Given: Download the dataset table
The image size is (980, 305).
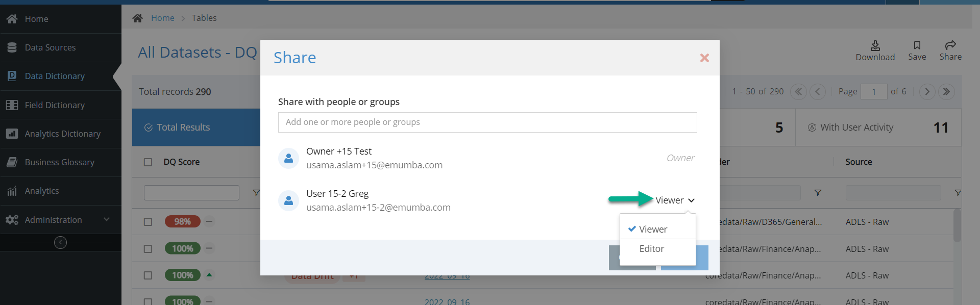Looking at the screenshot, I should point(875,50).
